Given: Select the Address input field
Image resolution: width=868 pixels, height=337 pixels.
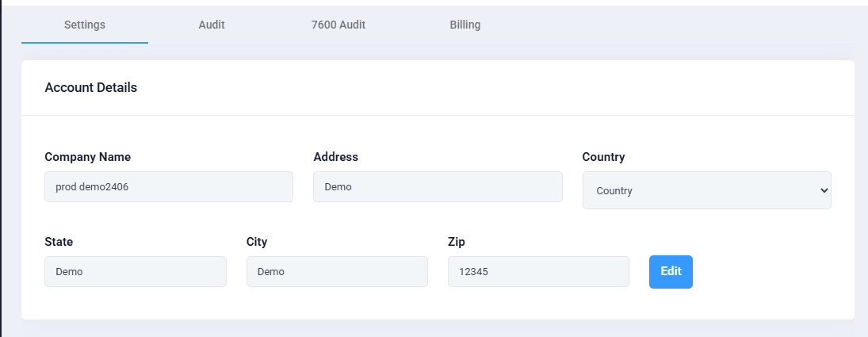Looking at the screenshot, I should (x=438, y=187).
